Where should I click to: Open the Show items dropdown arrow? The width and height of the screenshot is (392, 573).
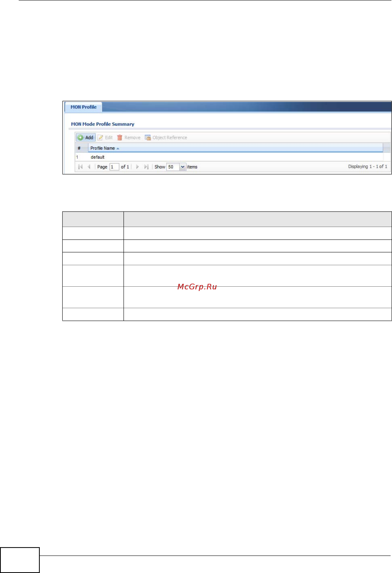(x=183, y=167)
